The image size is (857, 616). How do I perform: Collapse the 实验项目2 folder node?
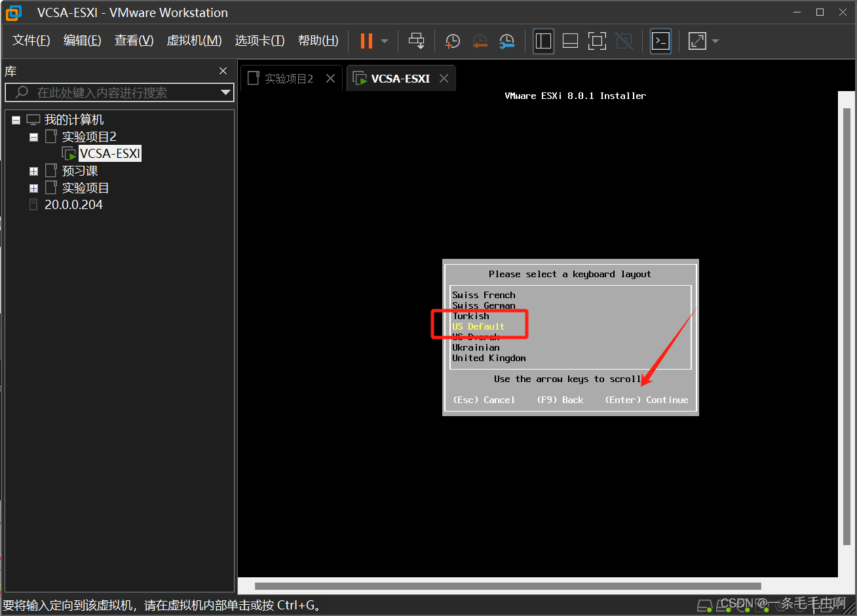tap(33, 137)
